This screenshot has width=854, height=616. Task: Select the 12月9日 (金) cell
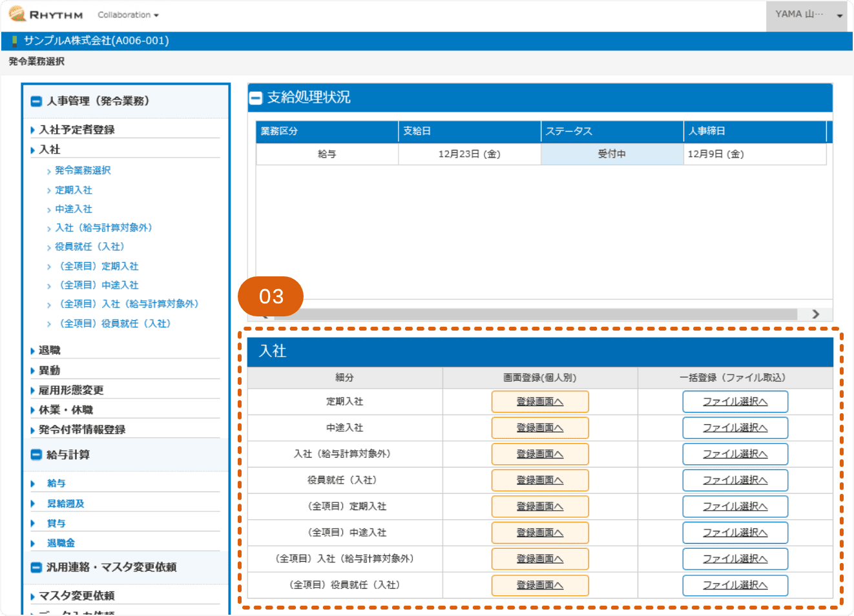click(755, 154)
